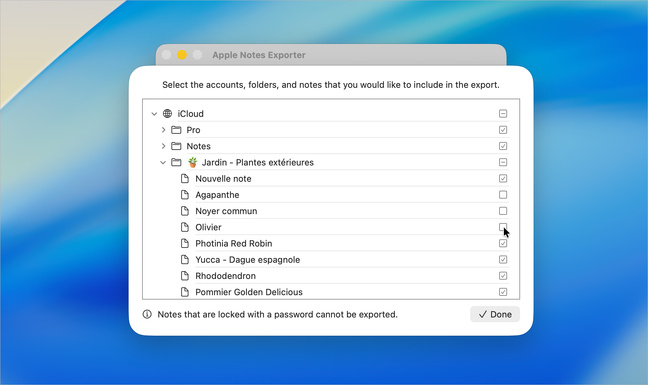Click the potted plant emoji icon
648x385 pixels.
[193, 162]
